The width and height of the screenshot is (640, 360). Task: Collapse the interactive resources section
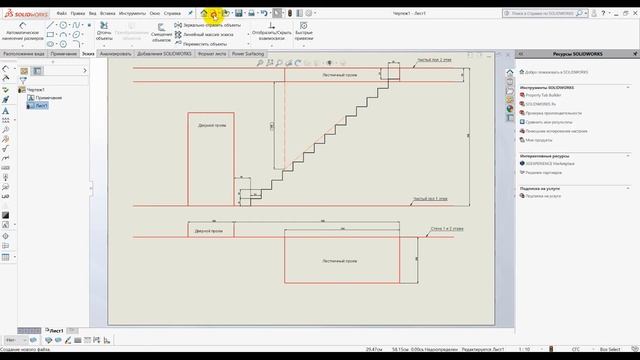click(x=628, y=156)
